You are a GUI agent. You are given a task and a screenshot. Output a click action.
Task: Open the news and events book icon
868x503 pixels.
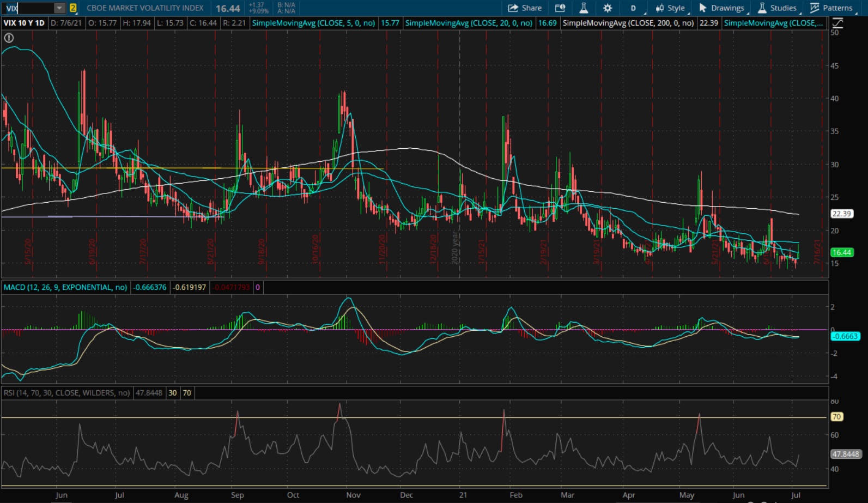[560, 8]
